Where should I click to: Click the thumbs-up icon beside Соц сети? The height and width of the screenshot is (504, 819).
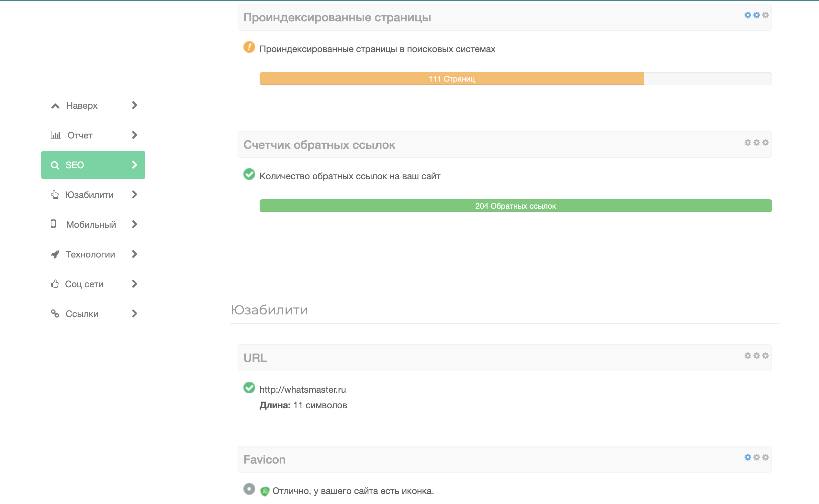pyautogui.click(x=55, y=284)
